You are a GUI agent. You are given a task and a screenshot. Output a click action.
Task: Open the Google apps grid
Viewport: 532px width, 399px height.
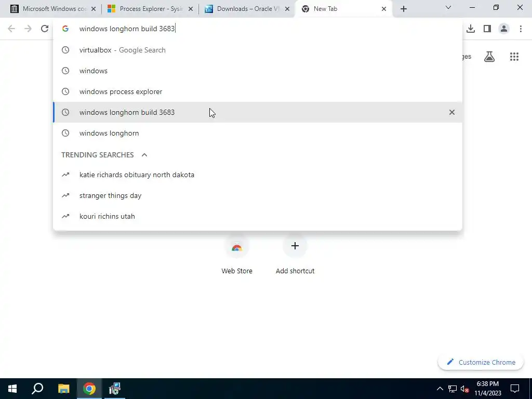click(x=514, y=56)
